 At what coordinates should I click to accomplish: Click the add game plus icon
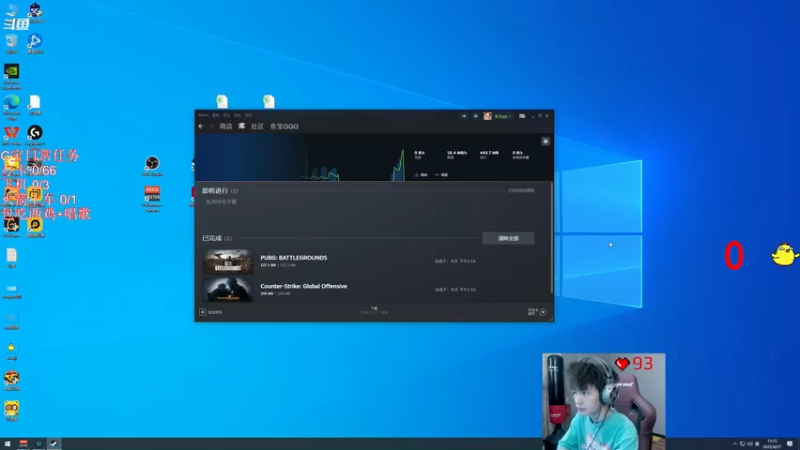pos(203,312)
